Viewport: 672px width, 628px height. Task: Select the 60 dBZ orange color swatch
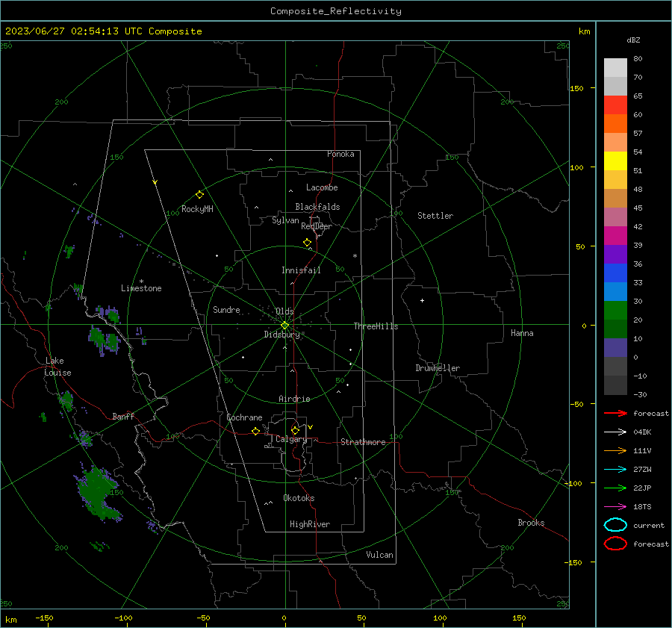pyautogui.click(x=615, y=124)
